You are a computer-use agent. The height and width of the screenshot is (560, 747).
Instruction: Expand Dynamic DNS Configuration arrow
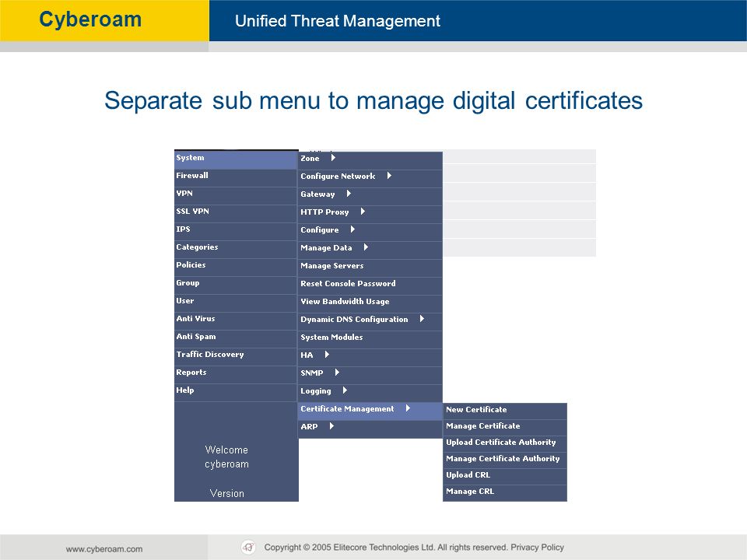coord(422,319)
